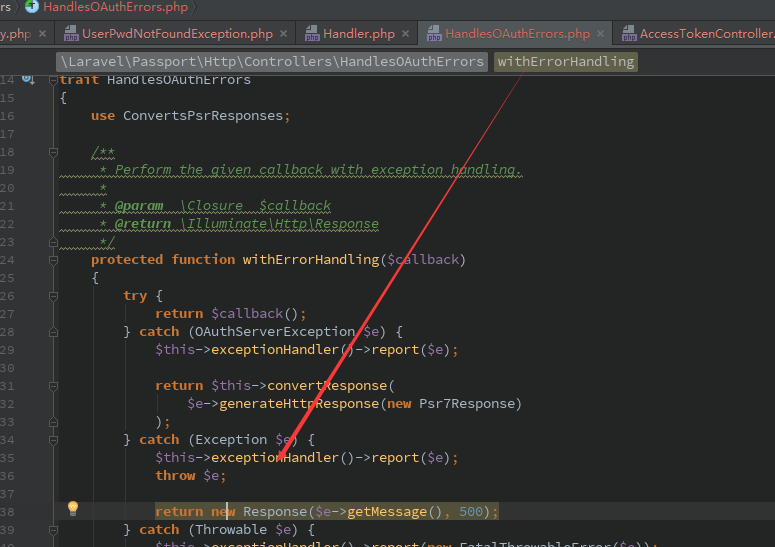
Task: Click generateHttpResponse on line 32
Action: coord(299,404)
